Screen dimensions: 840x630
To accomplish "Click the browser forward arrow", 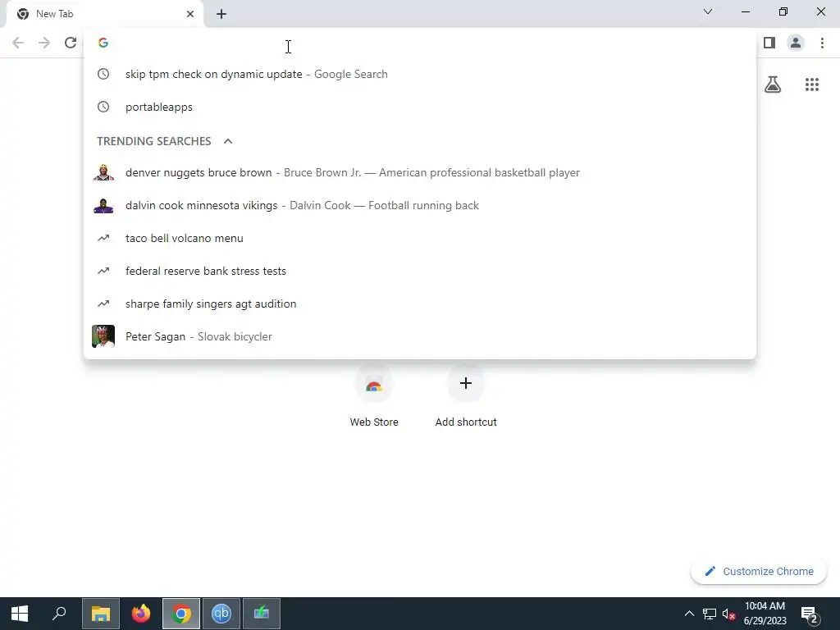I will click(44, 43).
